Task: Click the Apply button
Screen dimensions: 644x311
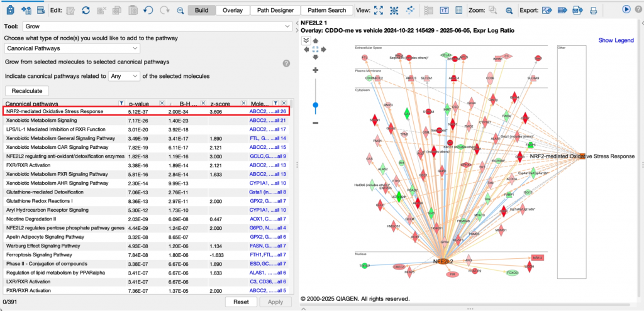Action: pyautogui.click(x=275, y=302)
